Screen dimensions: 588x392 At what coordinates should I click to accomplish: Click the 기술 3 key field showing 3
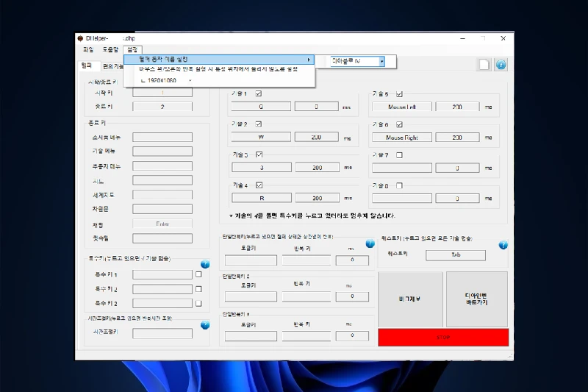pyautogui.click(x=262, y=167)
